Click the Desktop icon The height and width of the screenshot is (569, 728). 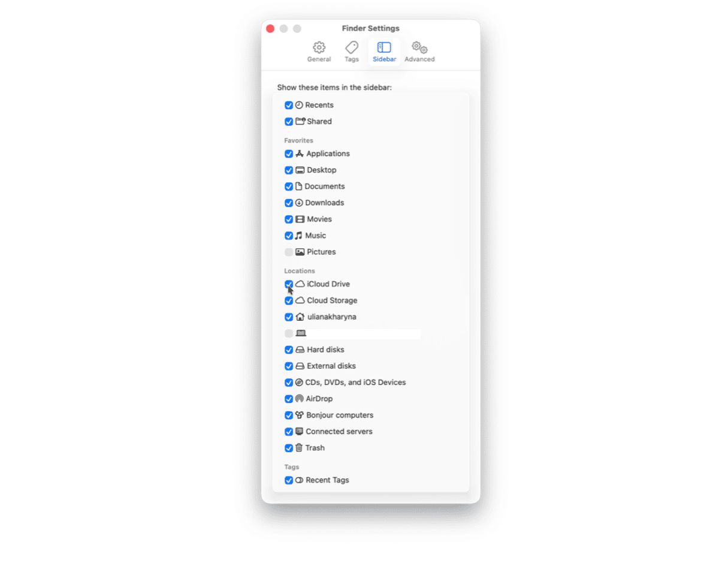pos(300,170)
